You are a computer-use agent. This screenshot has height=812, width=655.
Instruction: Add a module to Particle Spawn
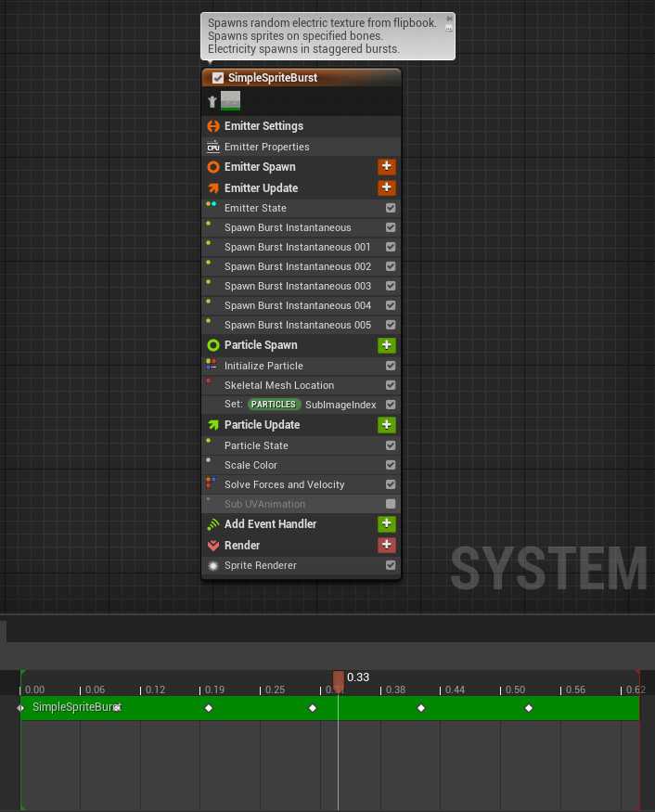(386, 345)
